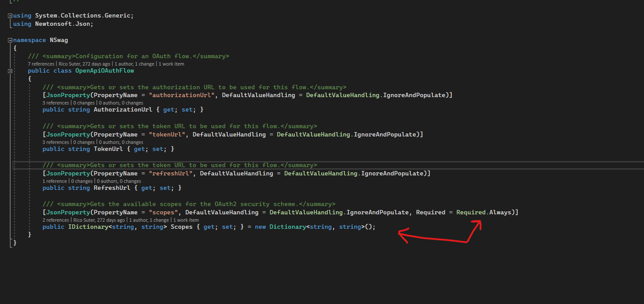This screenshot has height=304, width=644.
Task: Collapse the OpenApiOAuthFlow class body
Action: (9, 70)
